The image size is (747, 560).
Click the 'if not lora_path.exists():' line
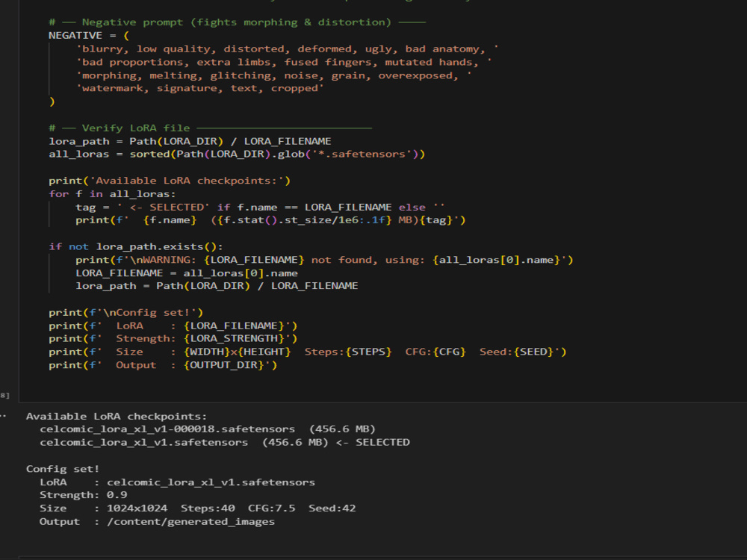click(136, 246)
